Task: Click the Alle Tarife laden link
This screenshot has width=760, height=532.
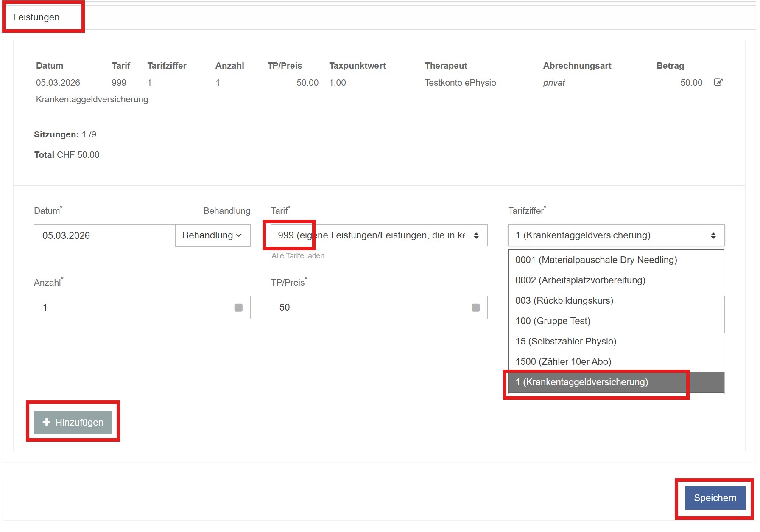Action: [298, 256]
